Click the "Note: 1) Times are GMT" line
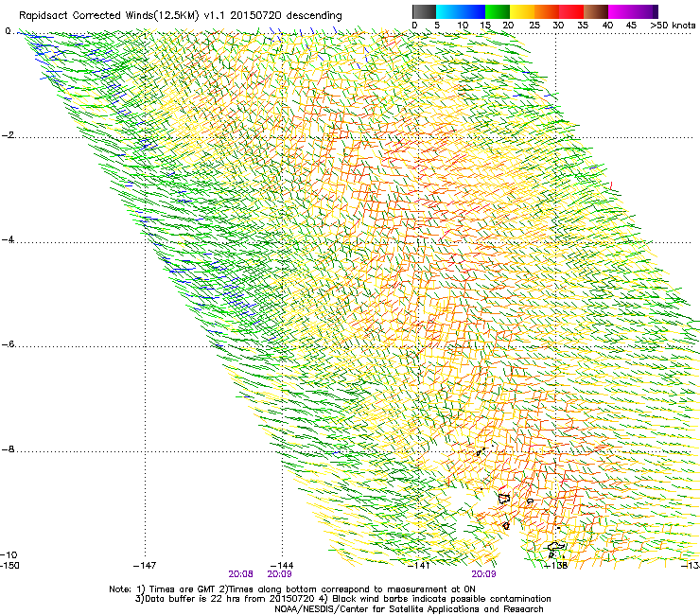 292,589
